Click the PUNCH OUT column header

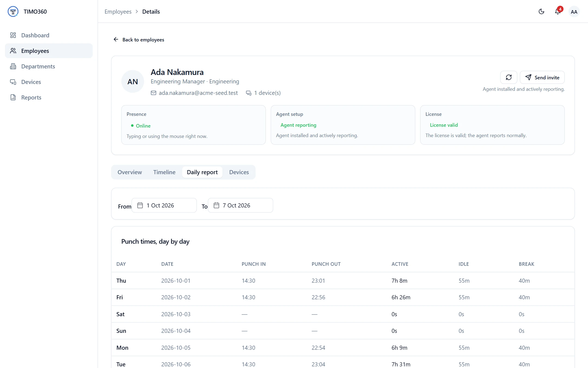(x=326, y=264)
